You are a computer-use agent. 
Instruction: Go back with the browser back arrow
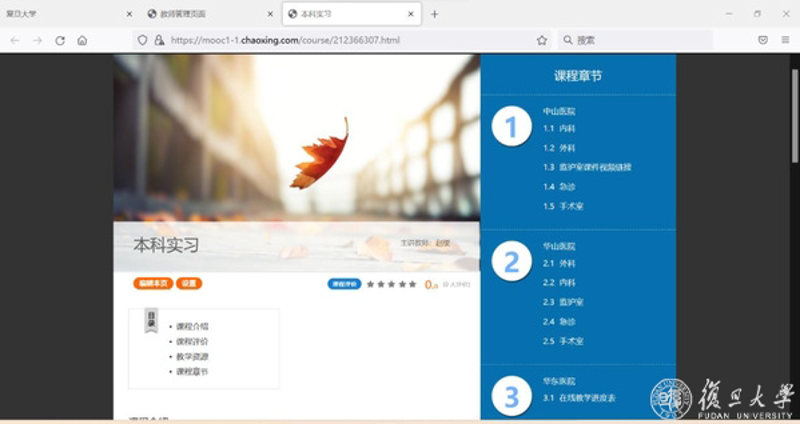point(15,40)
